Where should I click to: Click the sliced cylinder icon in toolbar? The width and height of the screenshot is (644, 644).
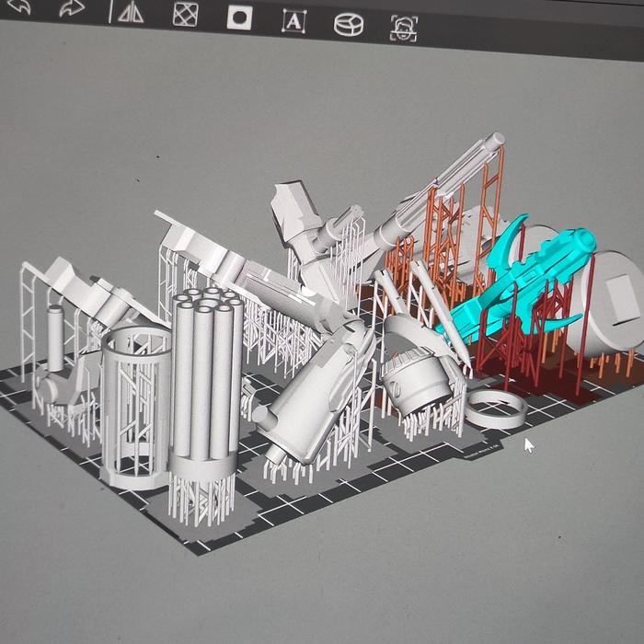pyautogui.click(x=348, y=24)
